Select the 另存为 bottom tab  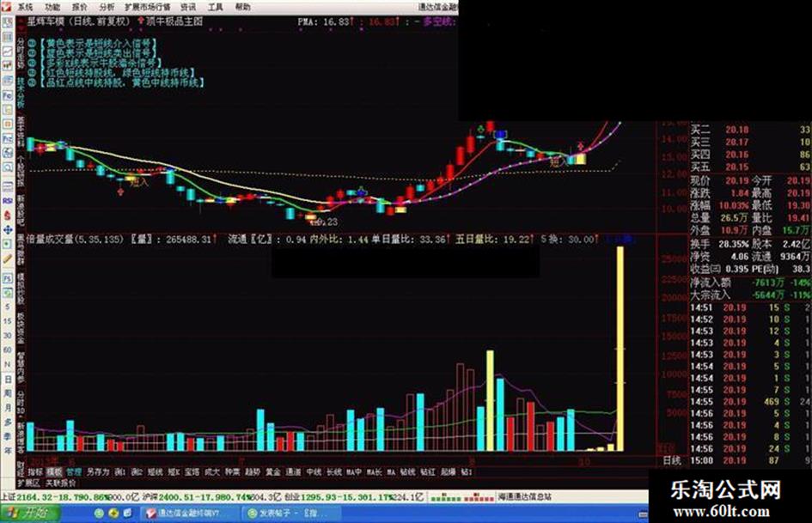pyautogui.click(x=98, y=472)
